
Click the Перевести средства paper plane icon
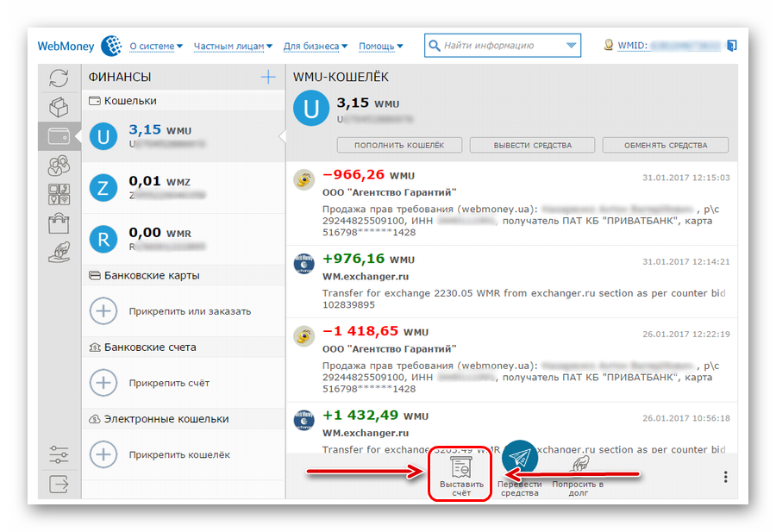(x=520, y=458)
